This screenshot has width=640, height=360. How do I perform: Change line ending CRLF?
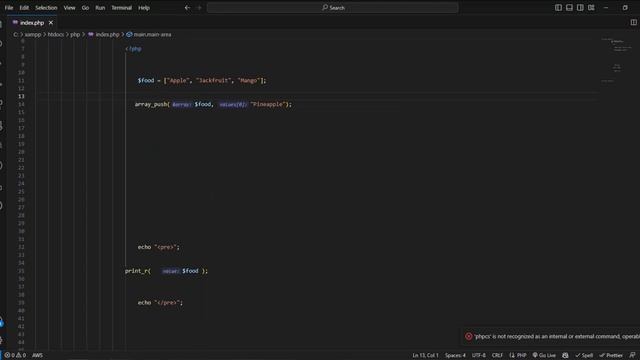tap(497, 355)
